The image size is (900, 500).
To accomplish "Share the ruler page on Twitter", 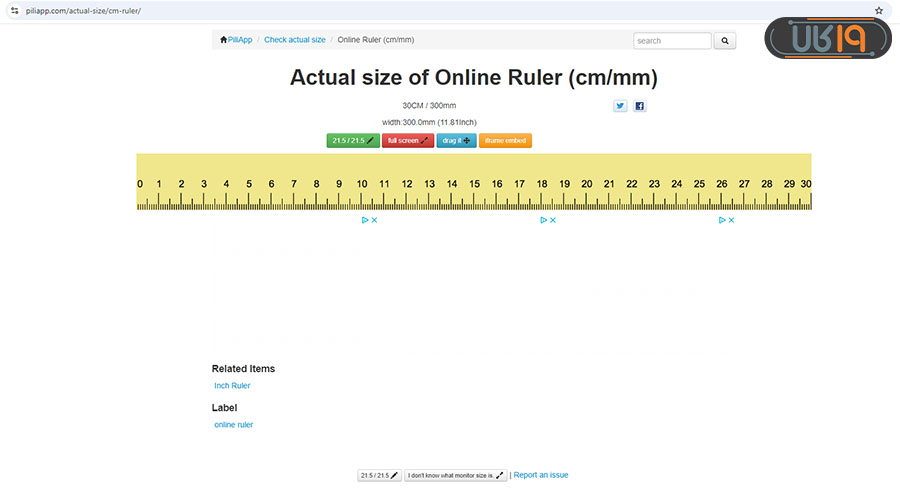I will tap(620, 106).
